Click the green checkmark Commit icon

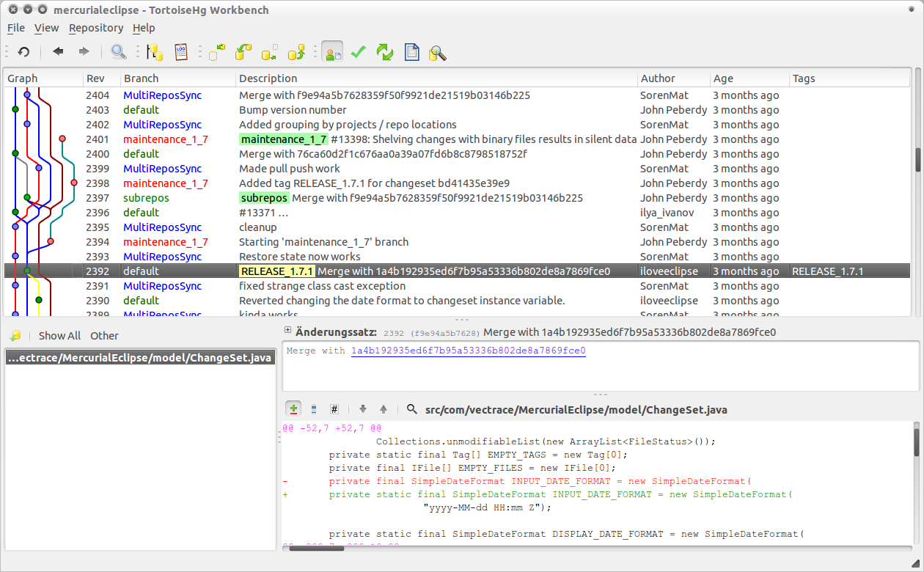tap(358, 52)
